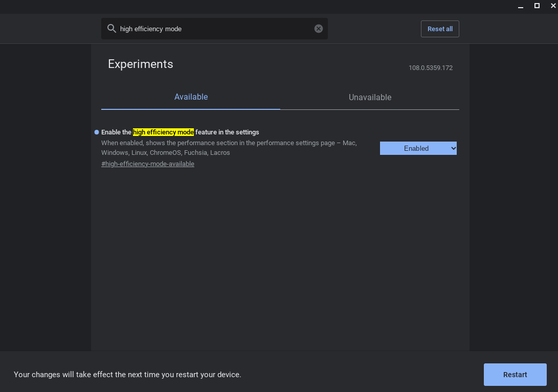This screenshot has height=392, width=558.
Task: Click the yellow highlighted 'high efficiency mode' text
Action: [x=163, y=132]
